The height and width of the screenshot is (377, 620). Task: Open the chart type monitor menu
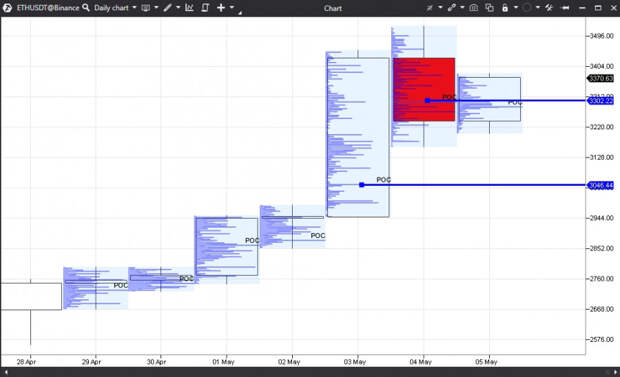[146, 8]
